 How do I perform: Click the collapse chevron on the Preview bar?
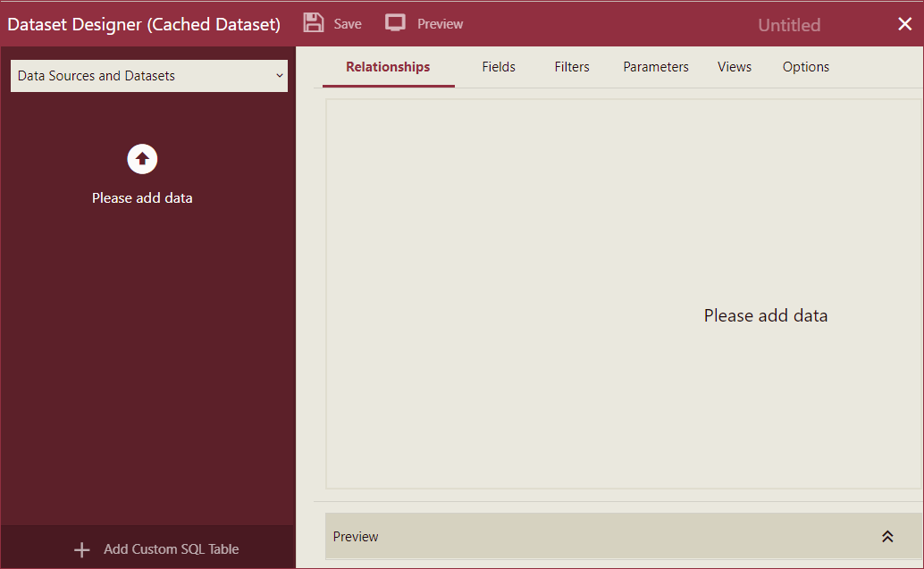coord(887,536)
